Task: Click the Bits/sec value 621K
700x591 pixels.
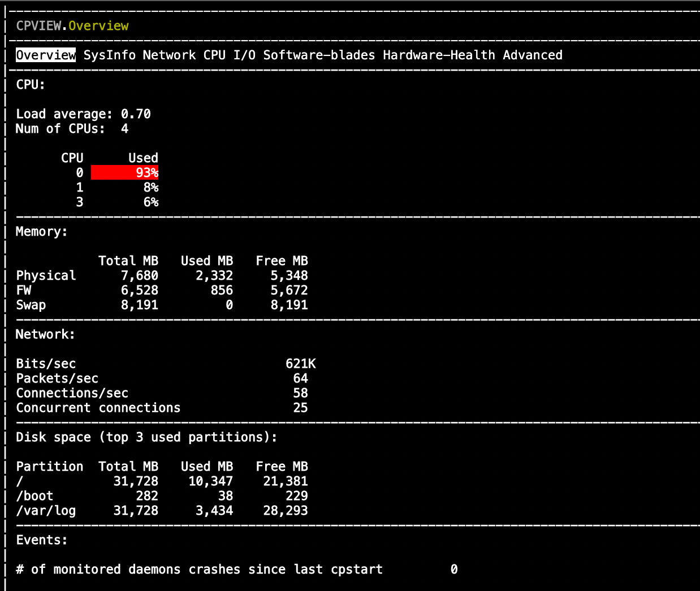Action: click(x=300, y=363)
